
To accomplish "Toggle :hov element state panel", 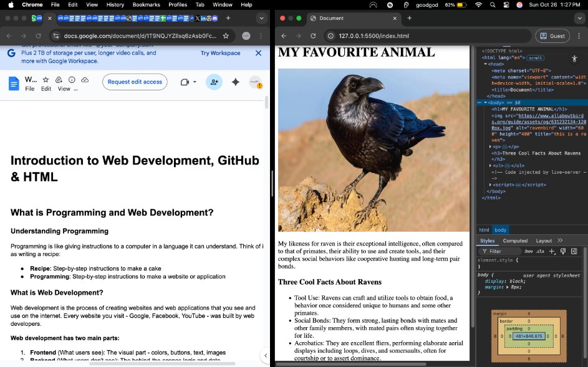I will click(528, 251).
